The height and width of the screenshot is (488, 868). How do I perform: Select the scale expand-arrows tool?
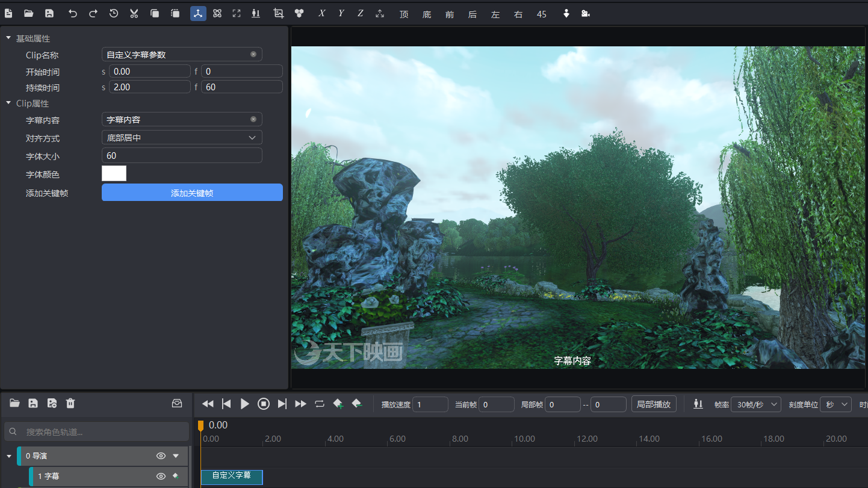[237, 13]
